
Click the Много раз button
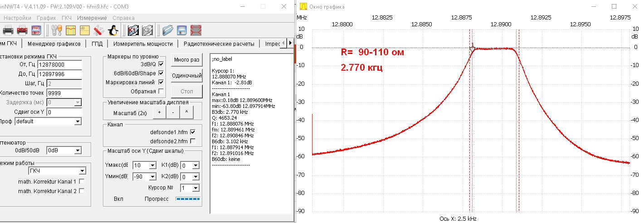(187, 60)
